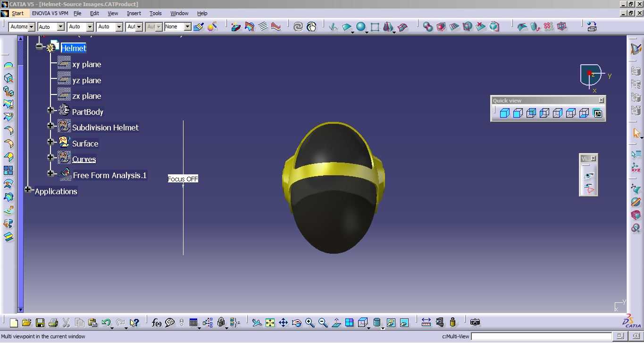Click the subdivision link spheres icon

tap(428, 27)
